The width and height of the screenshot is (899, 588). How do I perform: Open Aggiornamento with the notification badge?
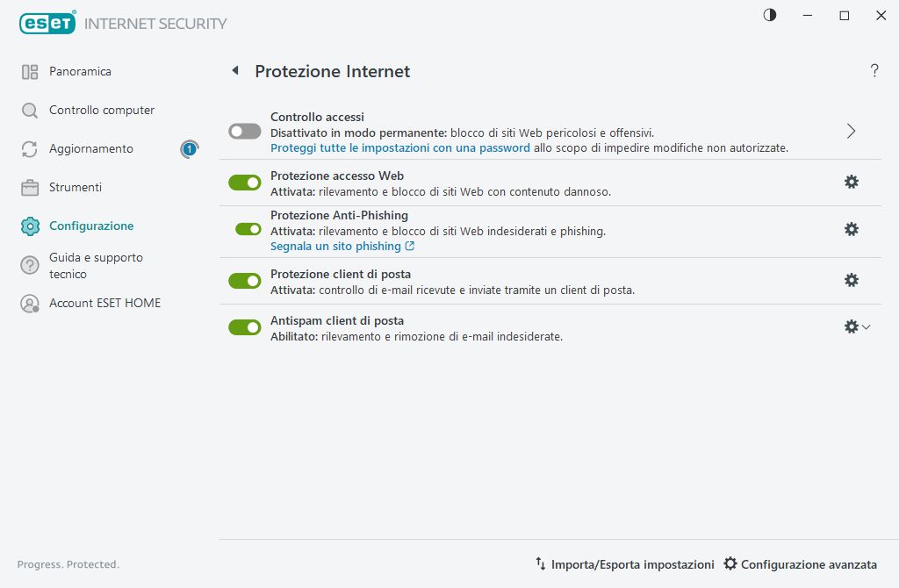pyautogui.click(x=93, y=148)
